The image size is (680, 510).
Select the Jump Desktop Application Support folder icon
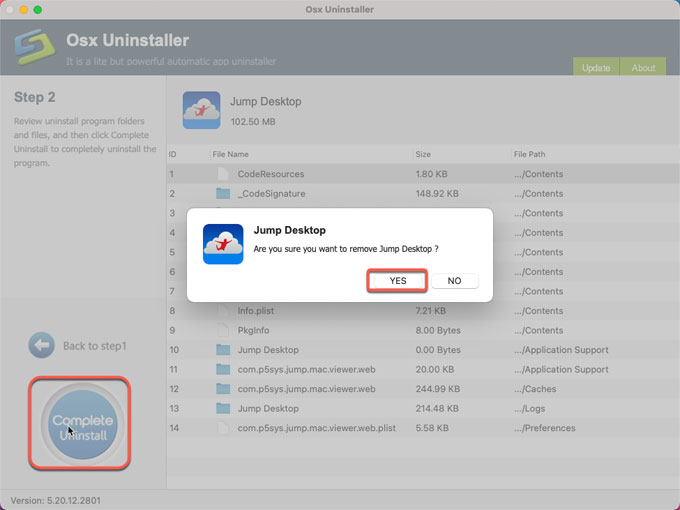pos(223,350)
